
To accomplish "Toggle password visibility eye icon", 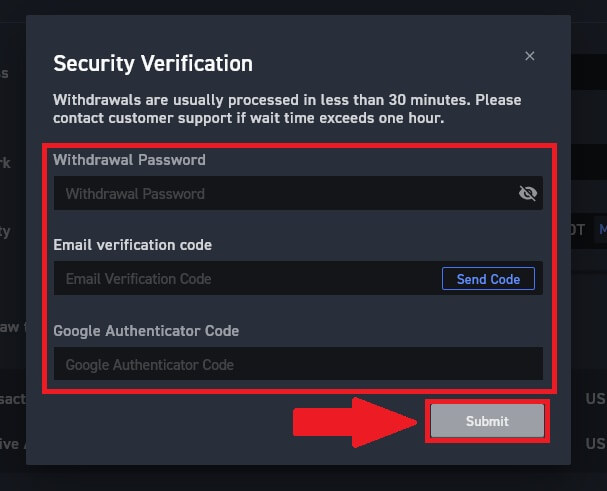I will [x=528, y=194].
